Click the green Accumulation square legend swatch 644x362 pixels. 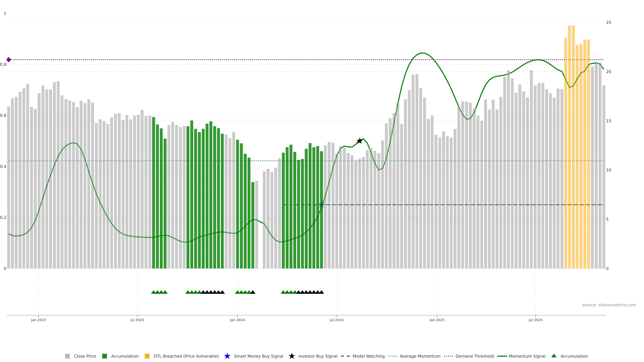click(x=104, y=356)
